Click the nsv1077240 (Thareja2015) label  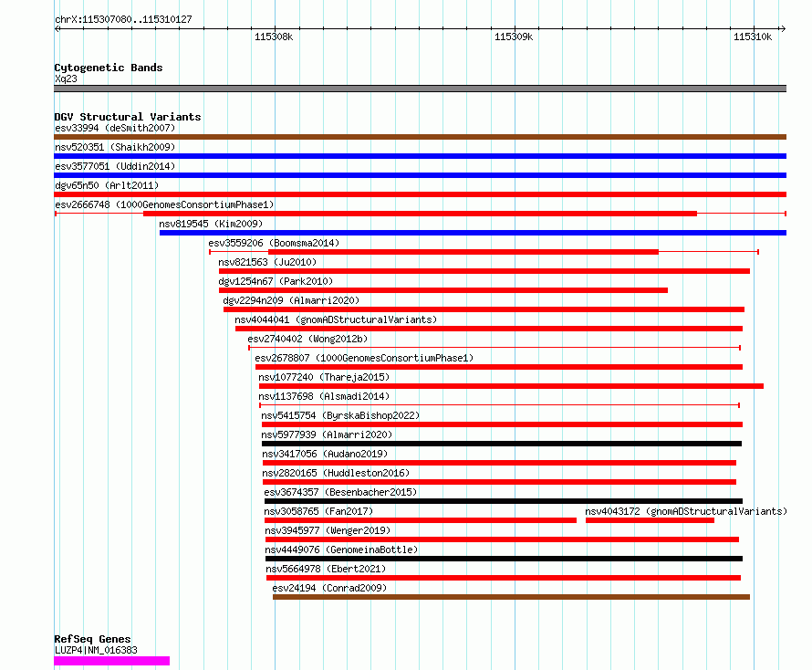[x=324, y=377]
